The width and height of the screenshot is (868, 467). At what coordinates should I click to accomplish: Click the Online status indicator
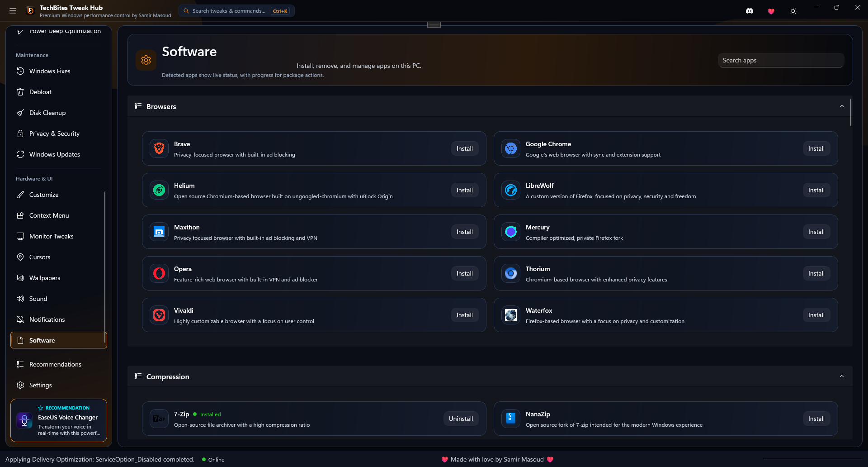tap(213, 459)
